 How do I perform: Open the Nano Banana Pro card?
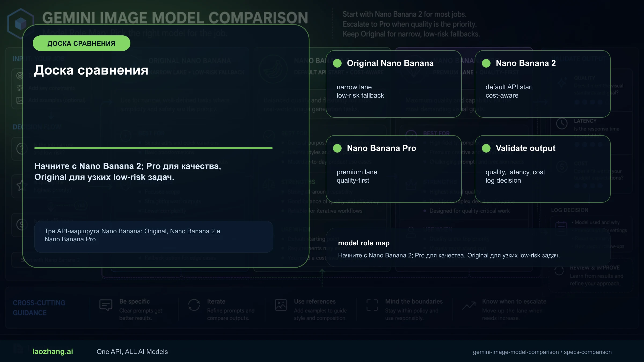394,169
